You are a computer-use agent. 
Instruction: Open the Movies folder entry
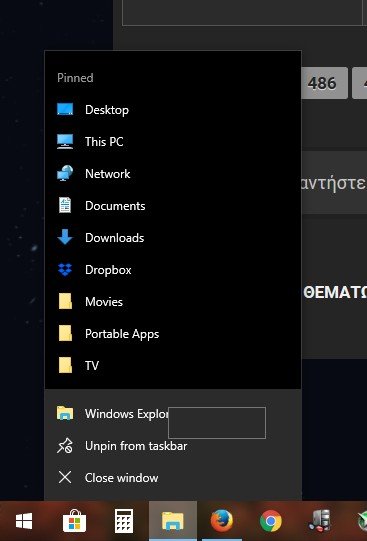[x=173, y=302]
